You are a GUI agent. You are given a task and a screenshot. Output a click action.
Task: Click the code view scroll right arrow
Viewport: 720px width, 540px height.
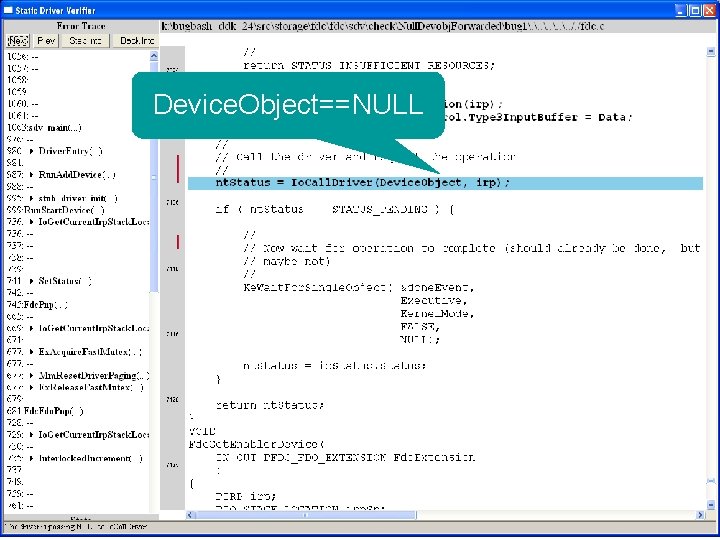click(700, 515)
